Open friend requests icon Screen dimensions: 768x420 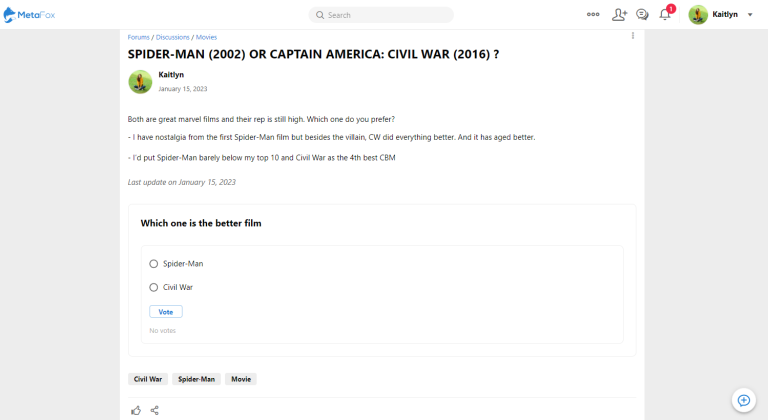[619, 15]
